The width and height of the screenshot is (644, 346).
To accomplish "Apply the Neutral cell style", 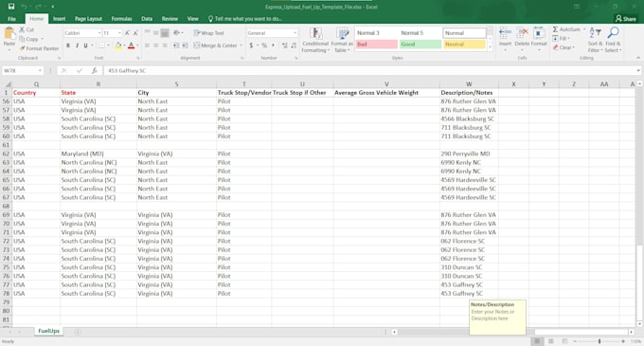I will [x=464, y=44].
